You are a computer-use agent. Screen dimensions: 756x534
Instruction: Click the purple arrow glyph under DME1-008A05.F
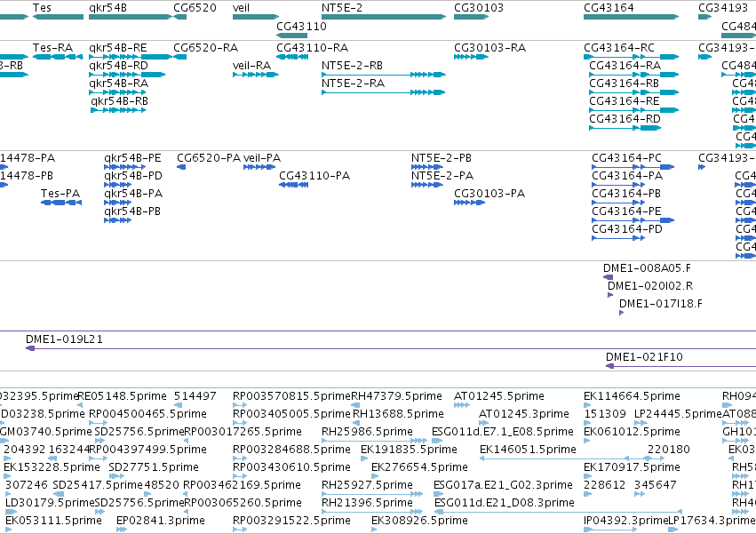click(608, 277)
